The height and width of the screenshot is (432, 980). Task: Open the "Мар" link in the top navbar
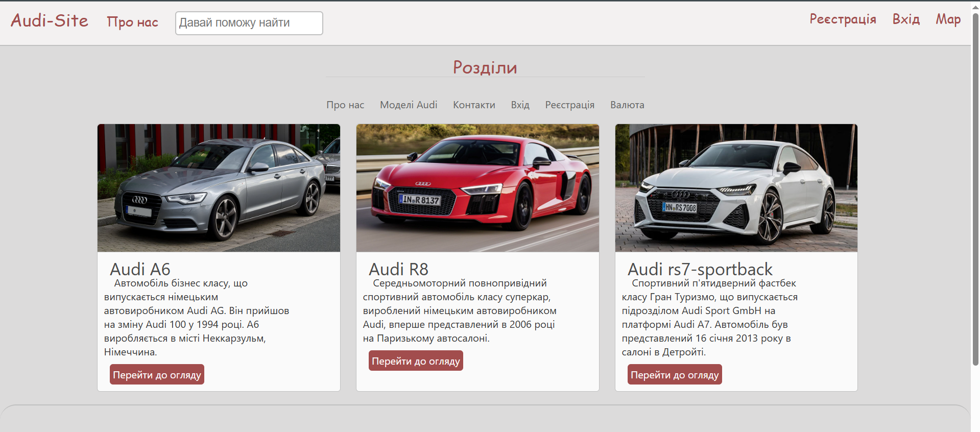[x=948, y=19]
